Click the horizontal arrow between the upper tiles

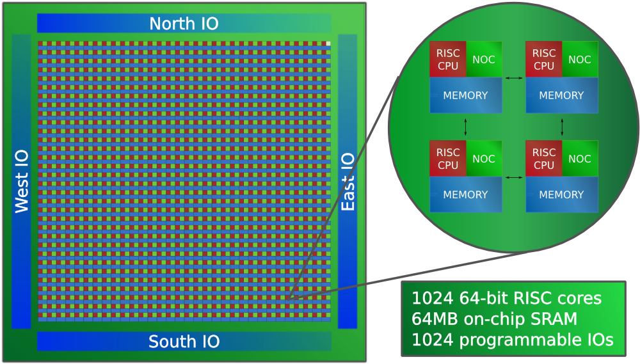(514, 78)
